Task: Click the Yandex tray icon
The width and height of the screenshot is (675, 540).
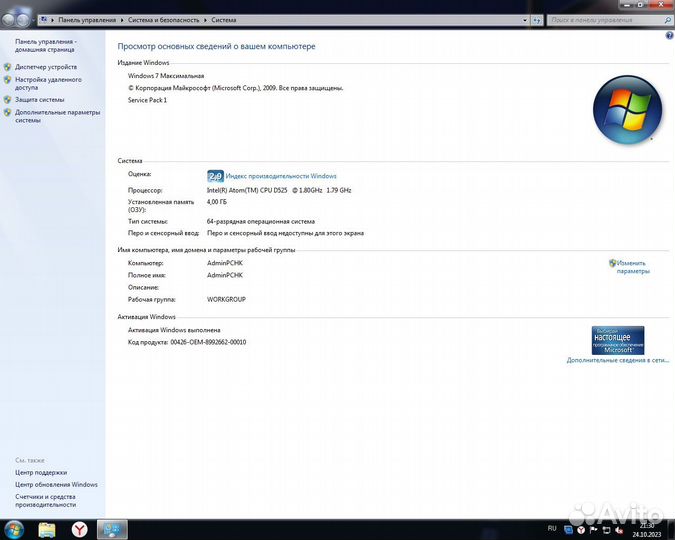Action: [x=581, y=530]
